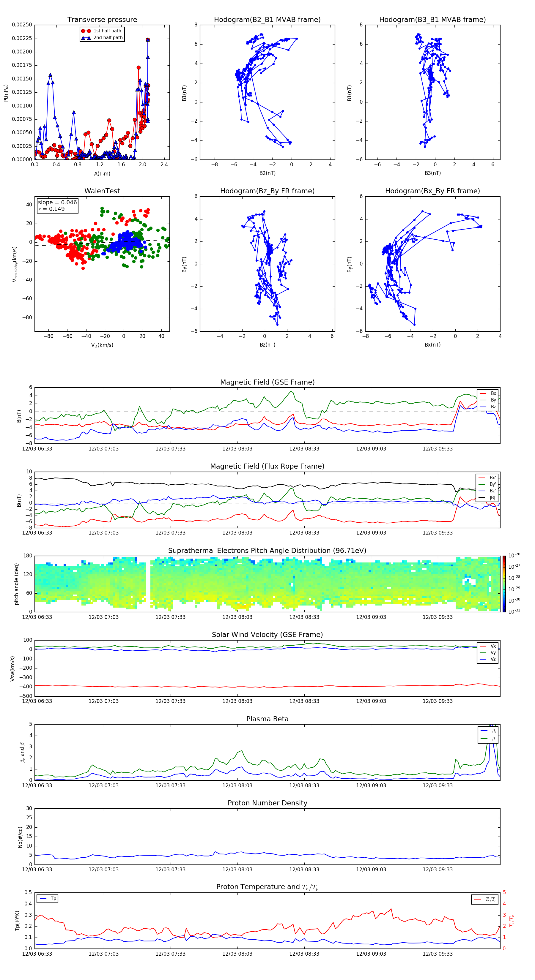The image size is (535, 980).
Task: Click the 'WalenTest' plot title
Action: (102, 191)
